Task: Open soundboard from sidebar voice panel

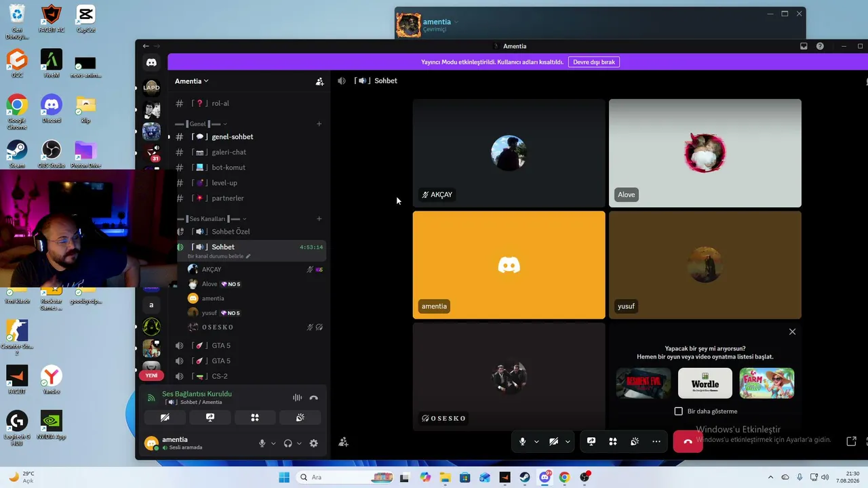Action: (300, 418)
